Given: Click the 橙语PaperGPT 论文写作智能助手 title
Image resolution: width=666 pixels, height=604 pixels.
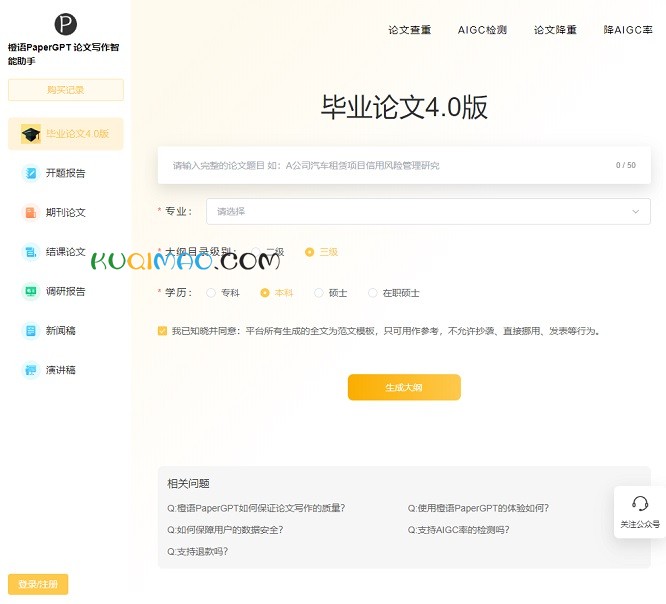Looking at the screenshot, I should (63, 54).
